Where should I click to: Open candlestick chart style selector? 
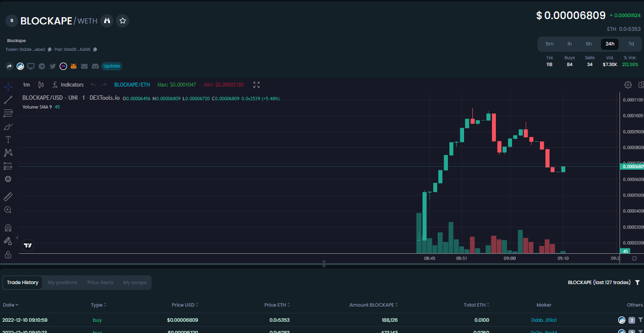coord(41,85)
